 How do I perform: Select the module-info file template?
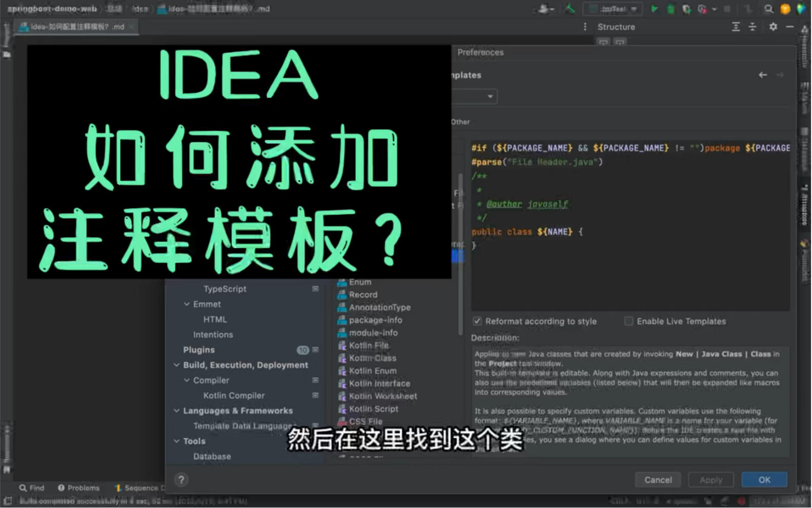click(x=368, y=333)
